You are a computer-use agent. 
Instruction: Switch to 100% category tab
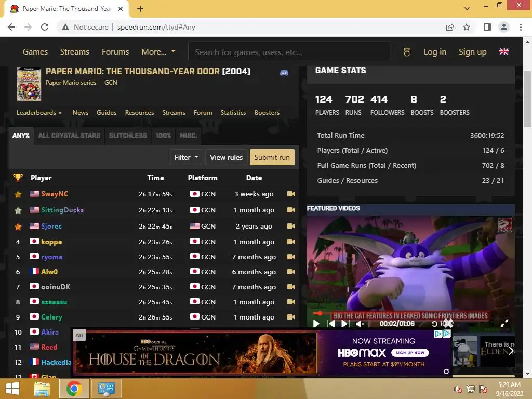(163, 136)
